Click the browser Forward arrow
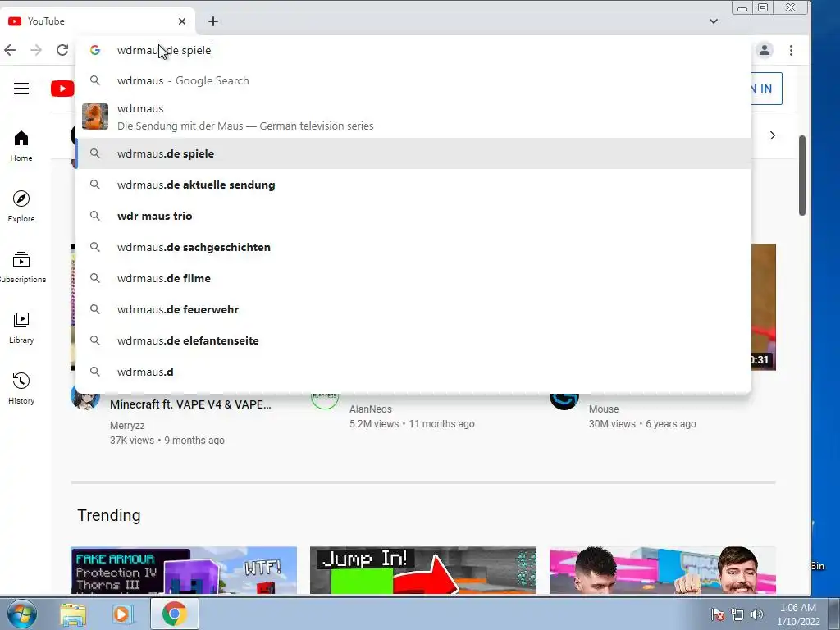The image size is (840, 630). pos(36,50)
